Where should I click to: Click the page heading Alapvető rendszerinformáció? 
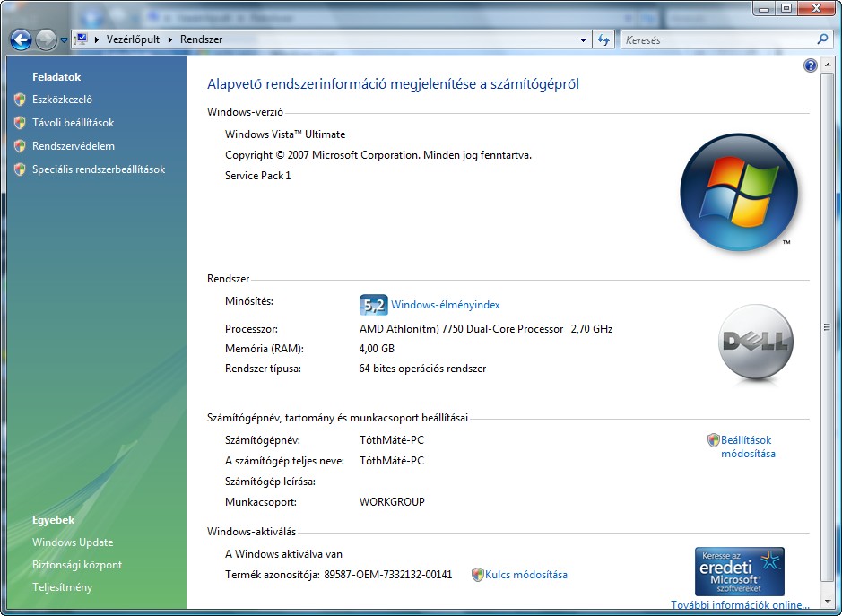coord(393,84)
